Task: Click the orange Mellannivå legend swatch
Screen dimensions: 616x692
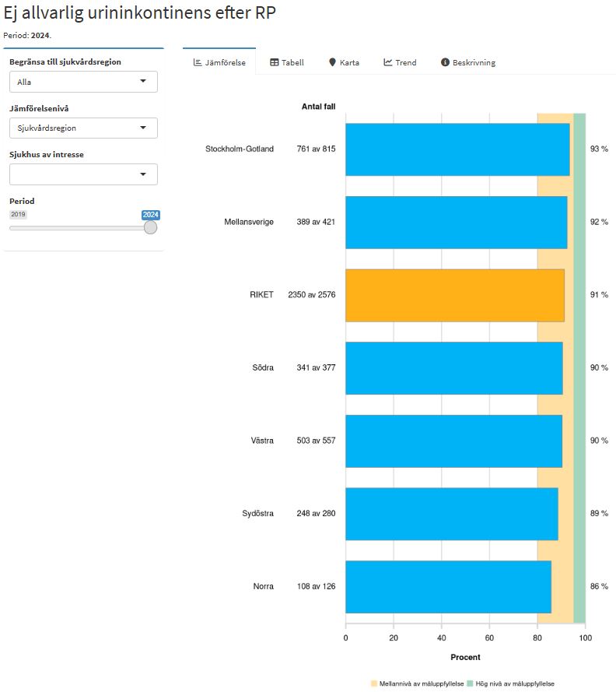Action: click(x=374, y=683)
